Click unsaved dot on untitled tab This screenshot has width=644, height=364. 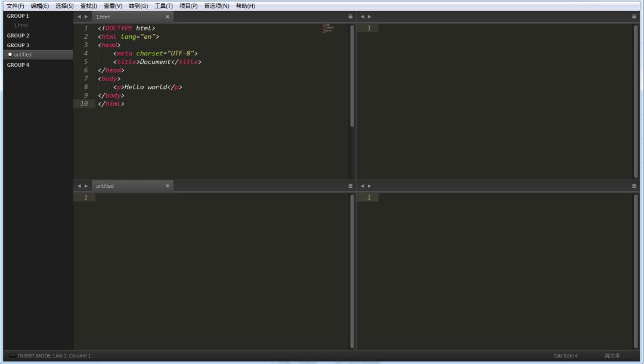point(168,186)
